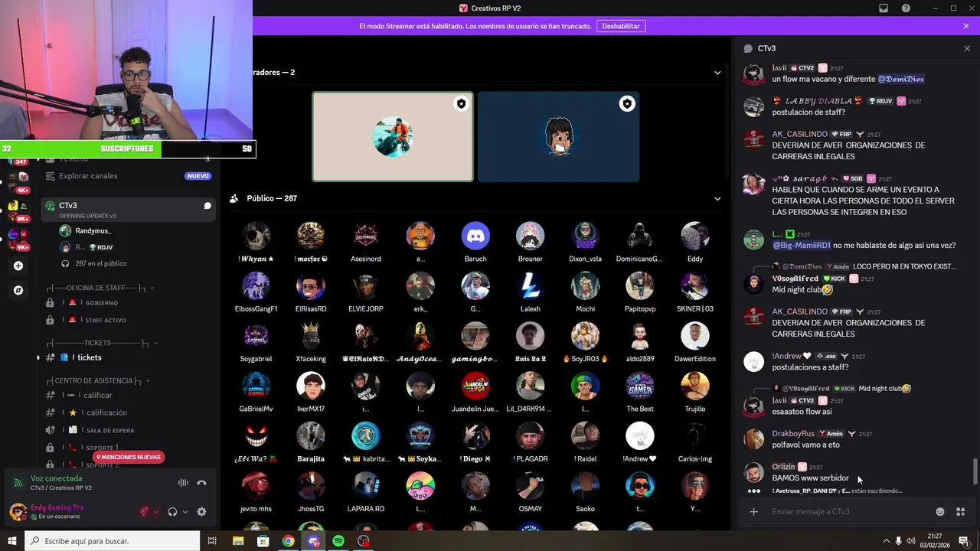Open the apps icon in message box

point(960,512)
